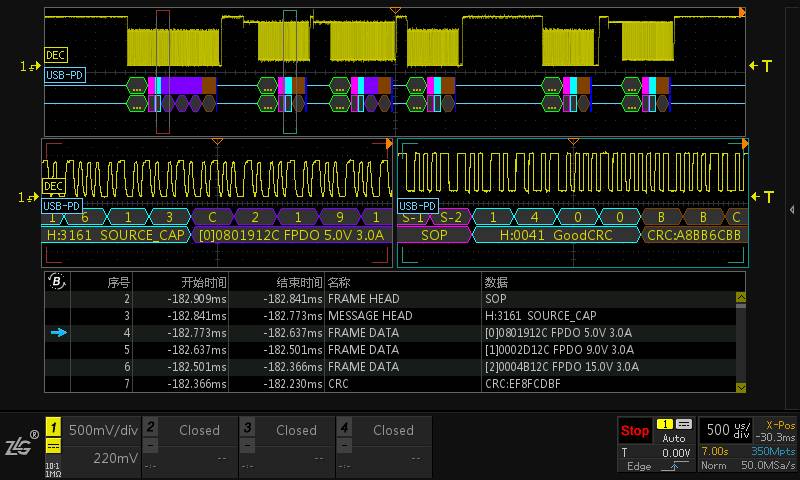800x480 pixels.
Task: Select row 5 FPDO 9.0V 3.0A data
Action: (x=390, y=350)
